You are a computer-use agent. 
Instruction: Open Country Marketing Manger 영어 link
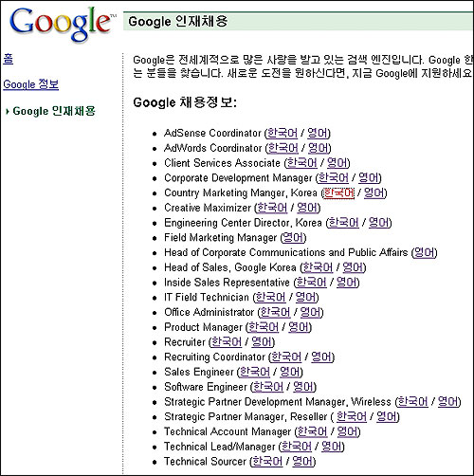(374, 192)
